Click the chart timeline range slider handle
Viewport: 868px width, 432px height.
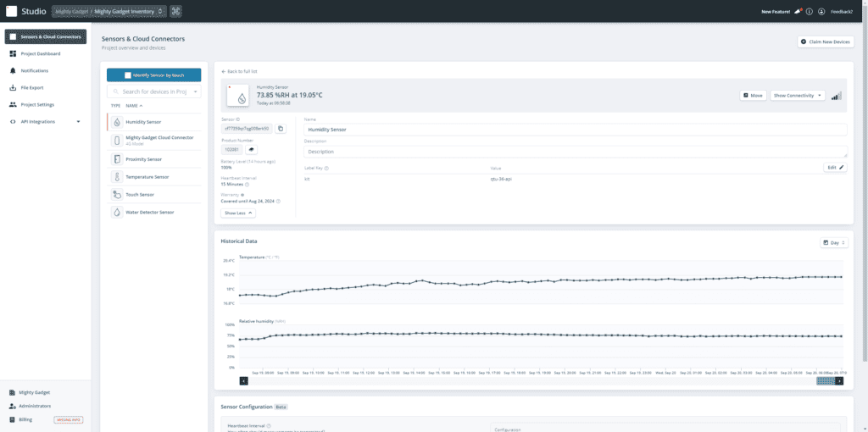point(825,381)
